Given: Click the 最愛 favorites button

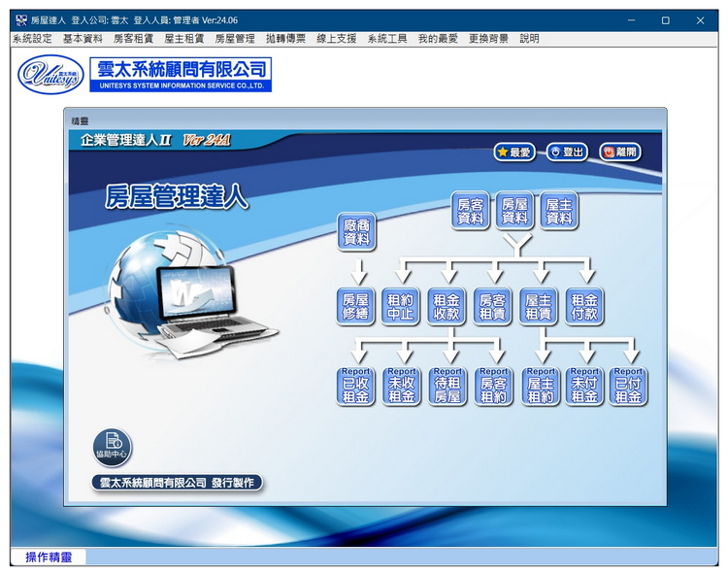Looking at the screenshot, I should [x=514, y=152].
